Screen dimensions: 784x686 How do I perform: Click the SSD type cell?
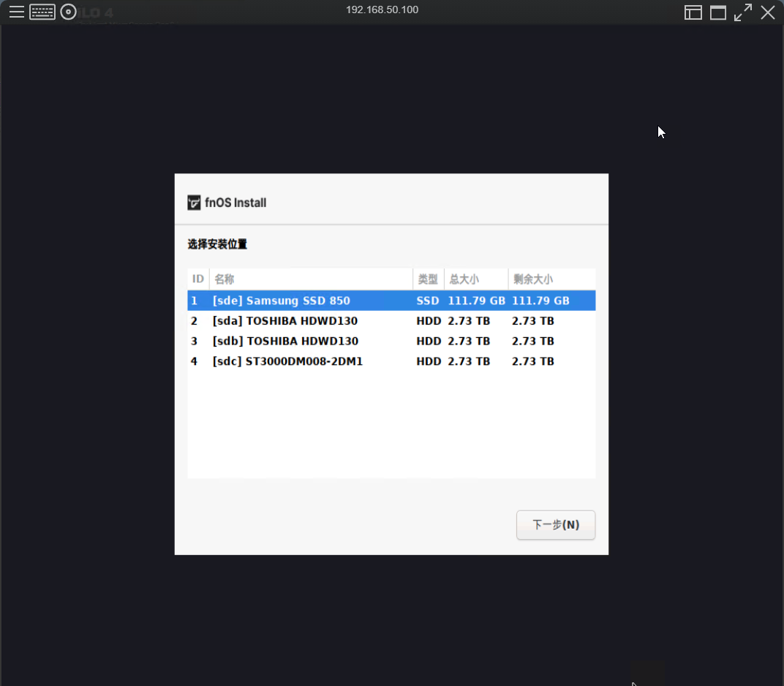(428, 301)
